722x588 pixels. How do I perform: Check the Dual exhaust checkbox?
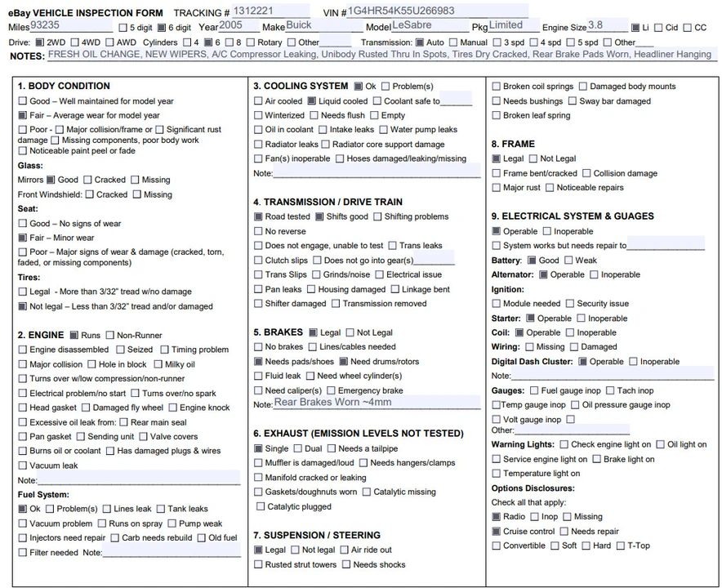click(298, 448)
